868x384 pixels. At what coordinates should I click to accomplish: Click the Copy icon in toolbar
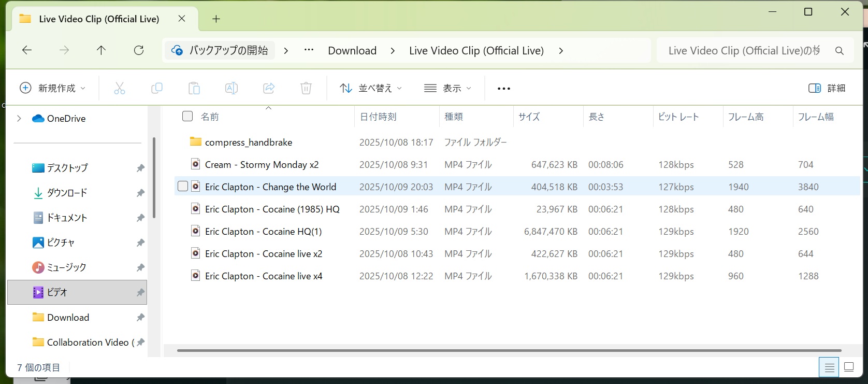click(157, 88)
